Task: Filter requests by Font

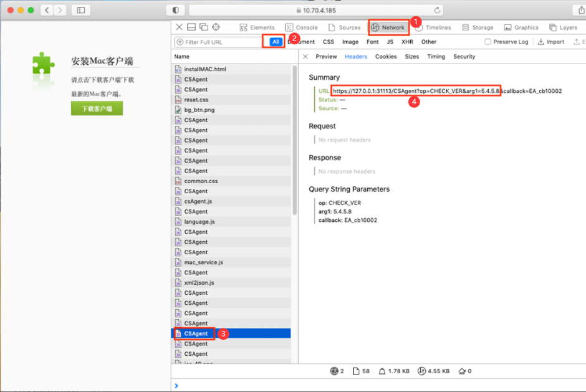Action: click(372, 42)
